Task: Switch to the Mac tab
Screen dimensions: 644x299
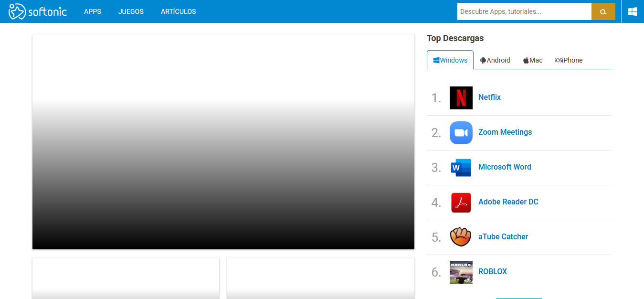Action: point(533,60)
